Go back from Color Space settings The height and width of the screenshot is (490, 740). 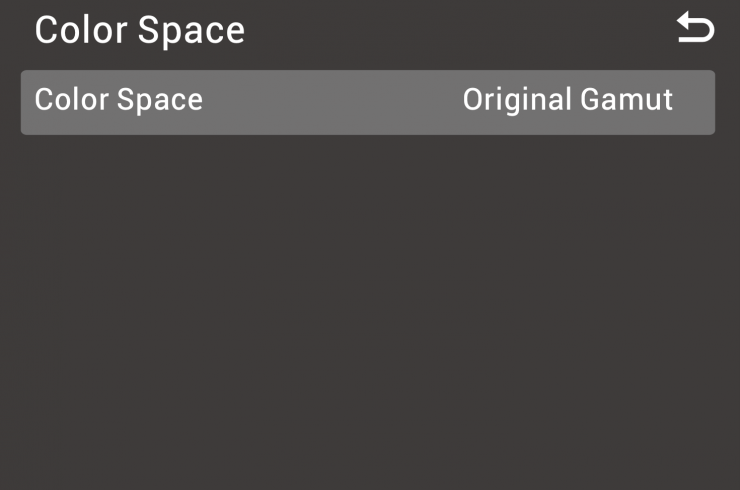click(695, 29)
